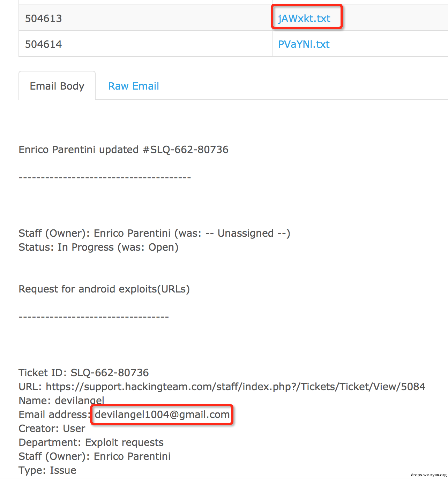Select the Email Body tab

point(57,86)
